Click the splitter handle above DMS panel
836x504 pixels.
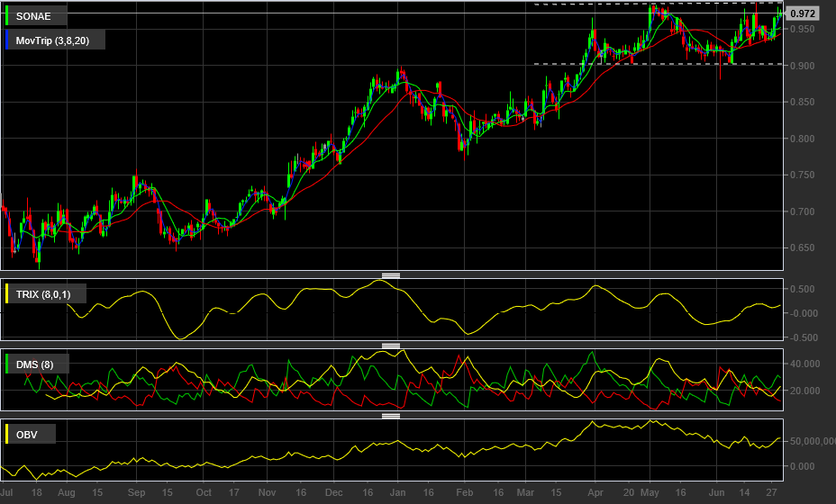(391, 346)
